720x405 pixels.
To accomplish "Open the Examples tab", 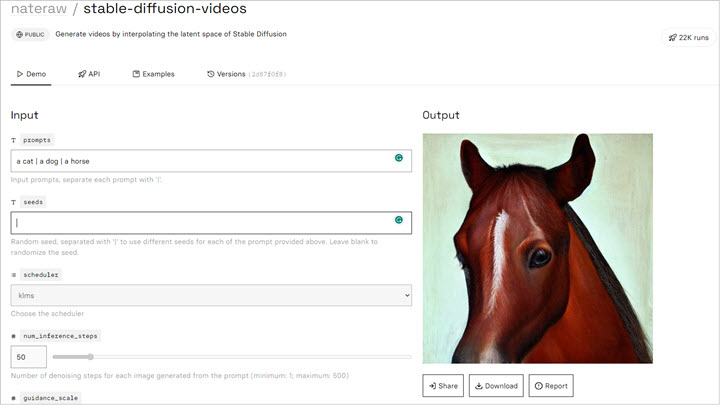I will tap(153, 74).
